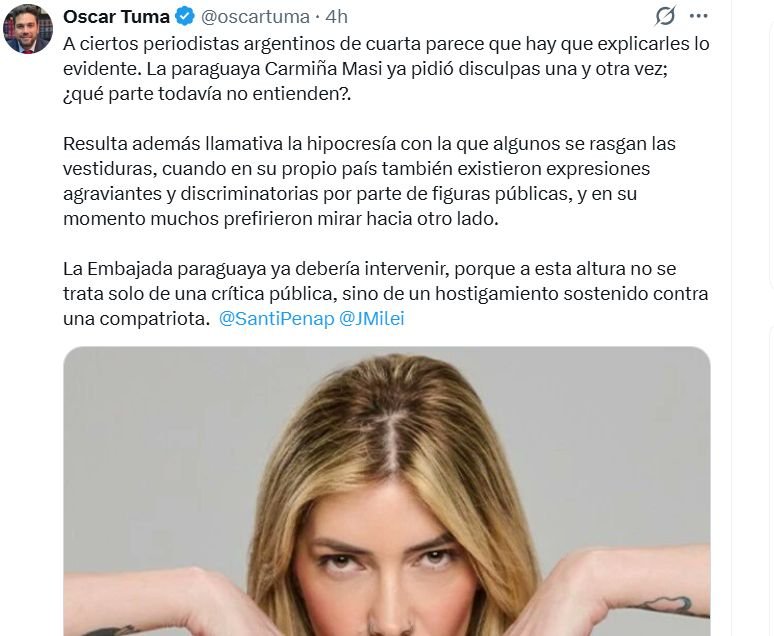The image size is (774, 636).
Task: Open the @oscartuma handle link
Action: pyautogui.click(x=255, y=17)
